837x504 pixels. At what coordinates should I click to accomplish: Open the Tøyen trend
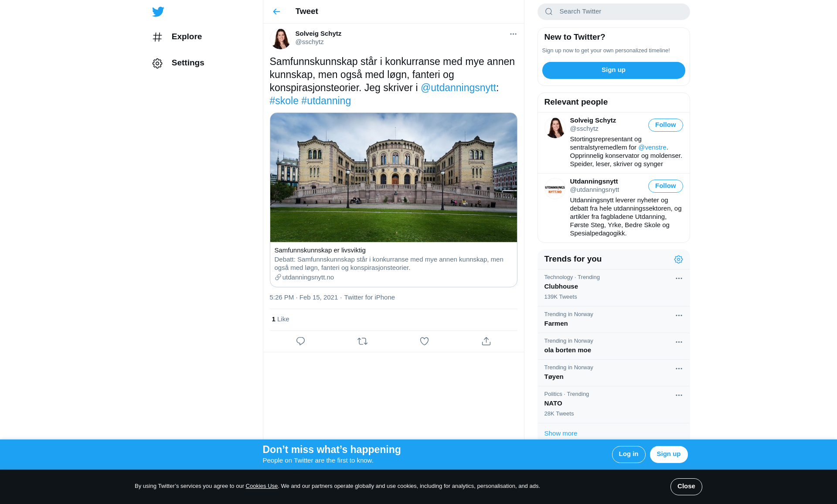click(613, 373)
